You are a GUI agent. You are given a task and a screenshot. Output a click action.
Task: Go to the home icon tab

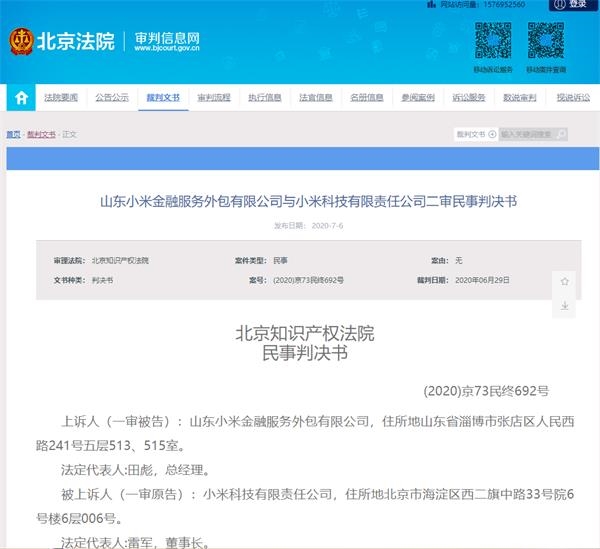coord(21,98)
